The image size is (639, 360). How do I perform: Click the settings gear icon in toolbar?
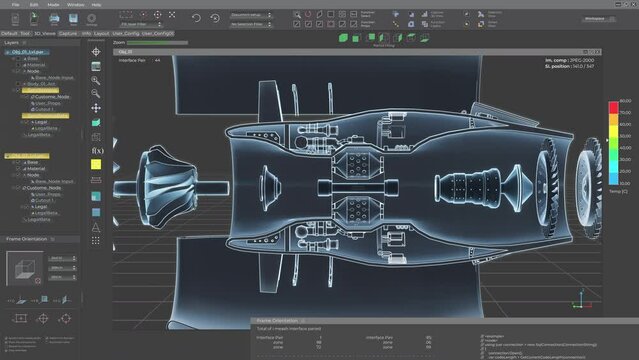coord(92,18)
